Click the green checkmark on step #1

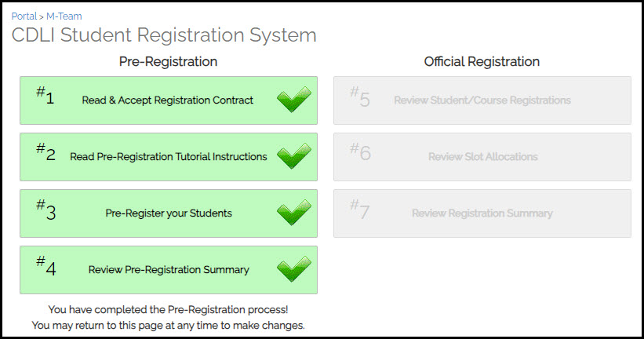point(294,100)
